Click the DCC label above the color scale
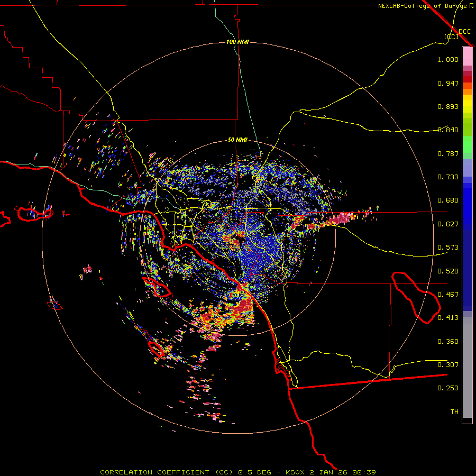Screen dimensions: 476x476 coord(464,31)
